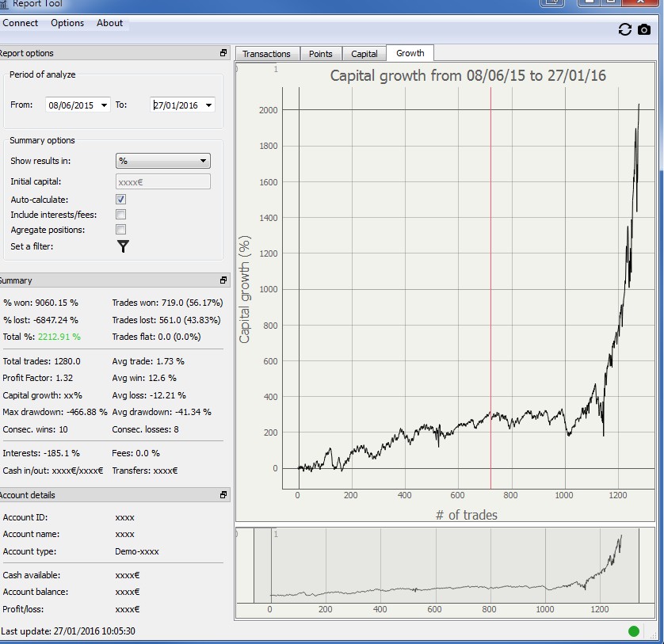This screenshot has width=664, height=644.
Task: Open the Connect menu
Action: [21, 23]
